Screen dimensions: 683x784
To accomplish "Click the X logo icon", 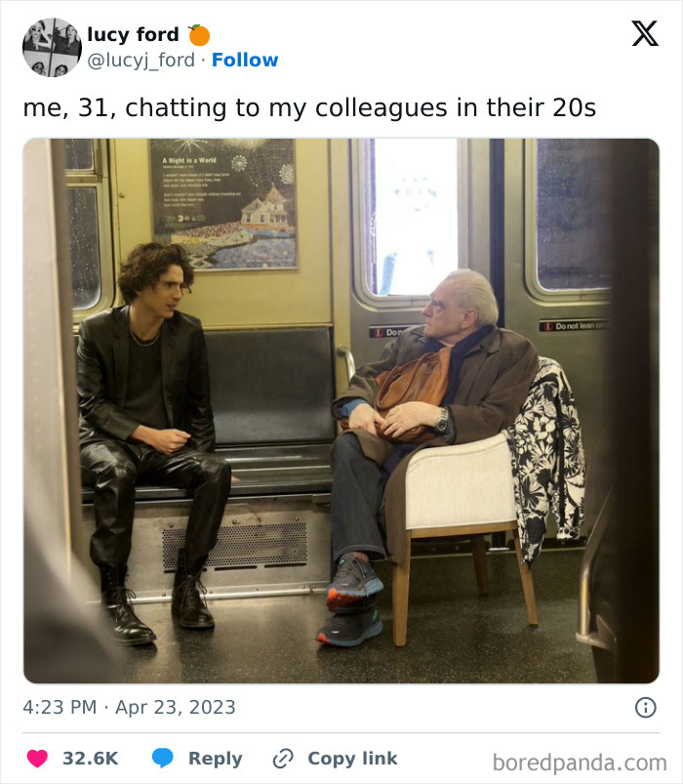I will [x=645, y=33].
